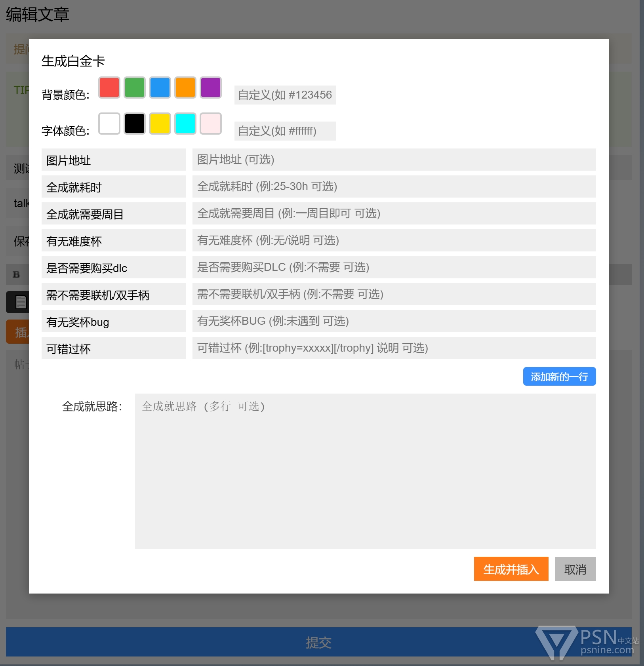Click the custom background color input field
The width and height of the screenshot is (644, 666).
point(285,95)
